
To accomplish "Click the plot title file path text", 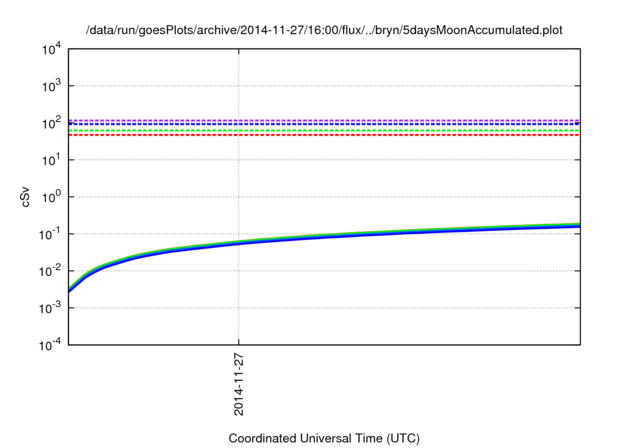I will (x=324, y=30).
